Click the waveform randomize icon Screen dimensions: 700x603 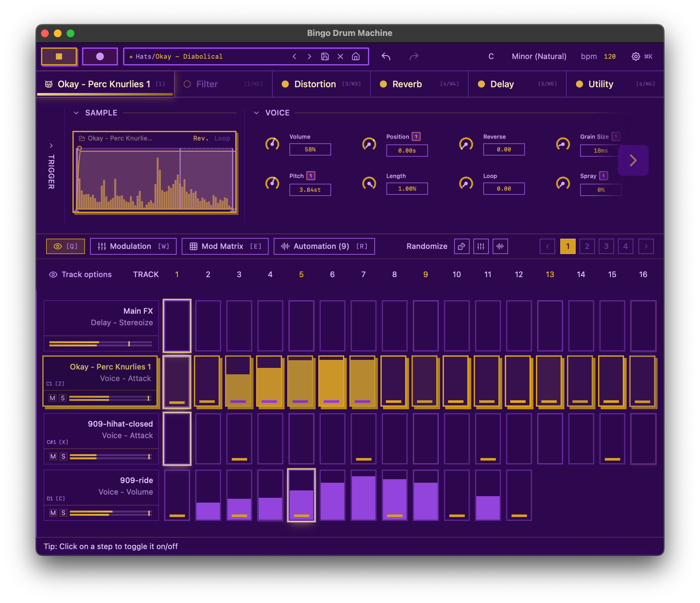click(x=500, y=246)
